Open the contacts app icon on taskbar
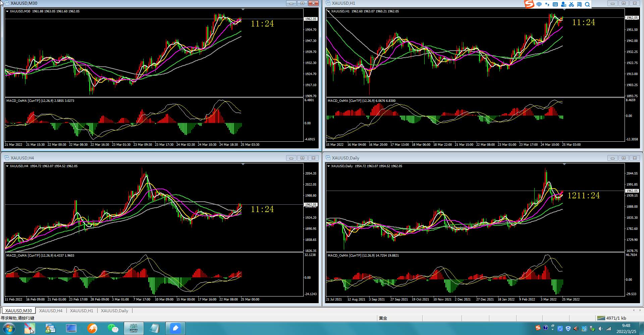 [x=50, y=329]
